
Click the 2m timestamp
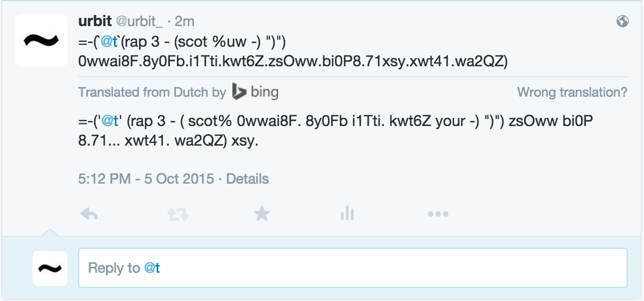185,21
